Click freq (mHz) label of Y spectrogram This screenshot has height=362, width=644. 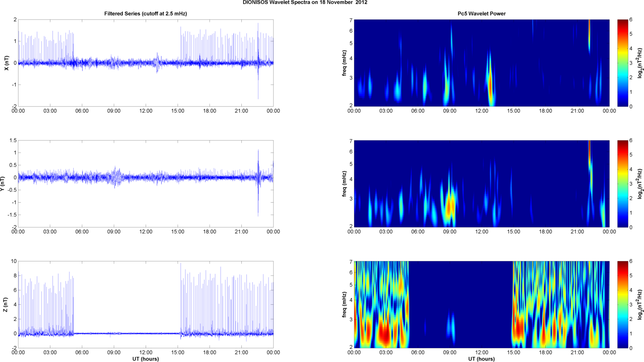click(345, 184)
